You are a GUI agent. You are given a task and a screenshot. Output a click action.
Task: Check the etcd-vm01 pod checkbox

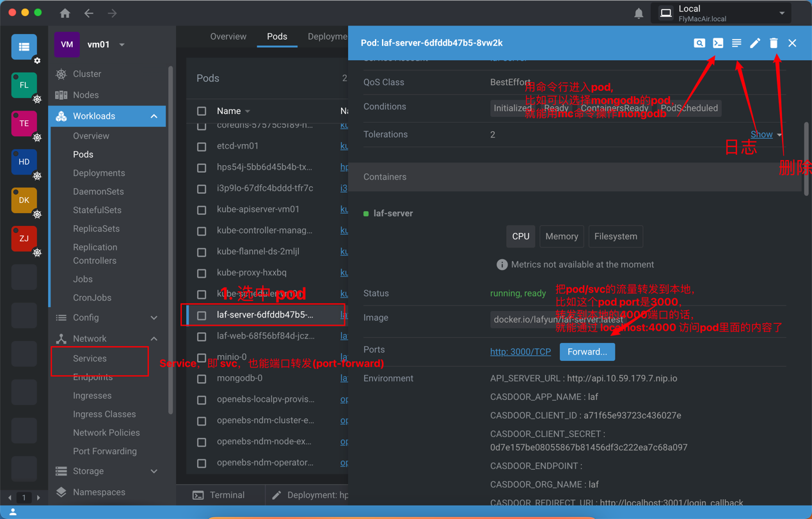[x=202, y=147]
